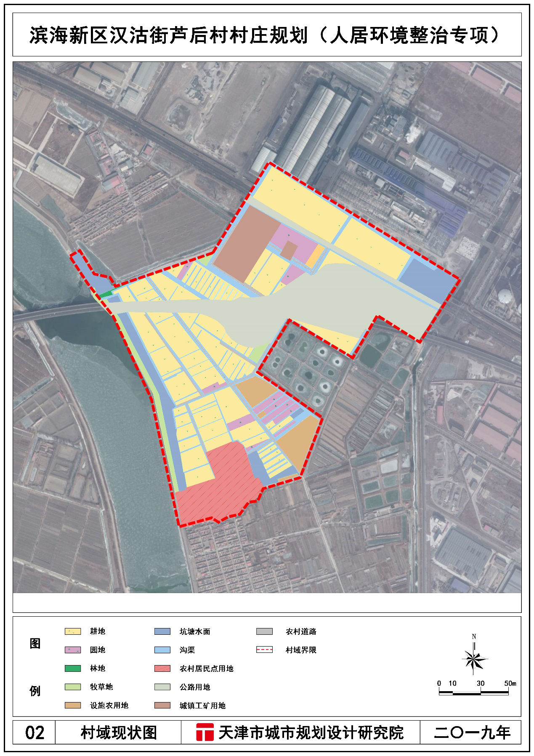This screenshot has width=534, height=756.
Task: Click the 城镇工矿用地 brown legend swatch
Action: 162,705
